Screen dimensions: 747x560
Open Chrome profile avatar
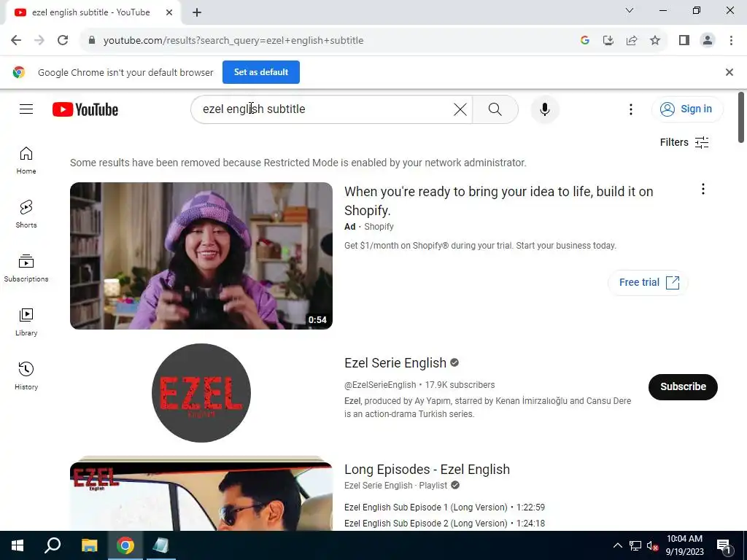(708, 41)
